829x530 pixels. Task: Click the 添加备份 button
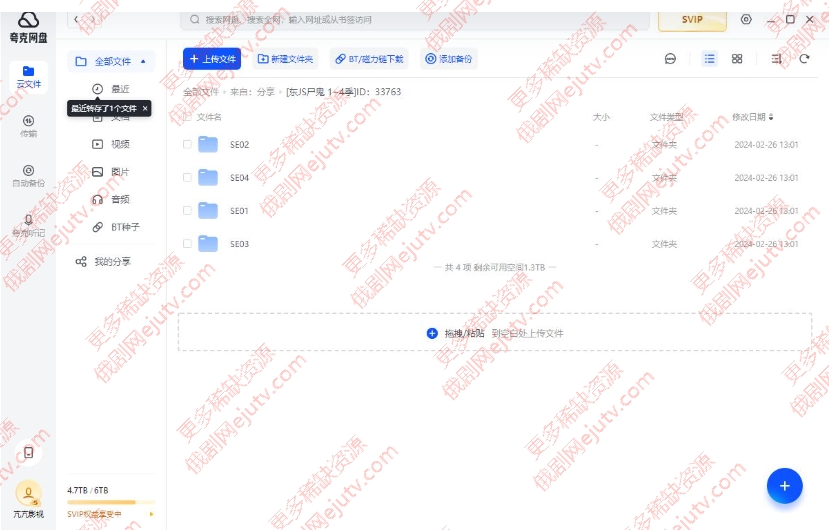point(449,59)
